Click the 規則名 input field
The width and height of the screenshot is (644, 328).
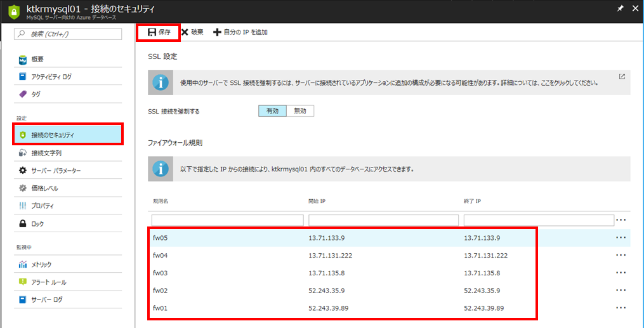(x=228, y=220)
